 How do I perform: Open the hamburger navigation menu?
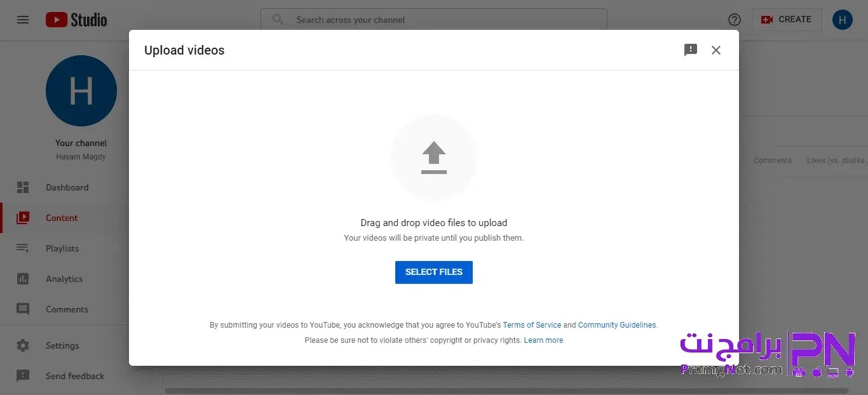[x=23, y=20]
